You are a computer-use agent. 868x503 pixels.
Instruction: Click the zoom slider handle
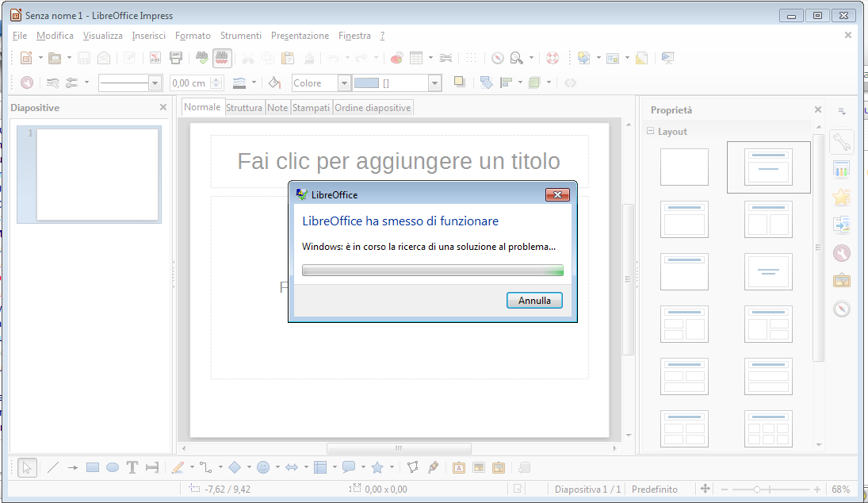pyautogui.click(x=757, y=490)
